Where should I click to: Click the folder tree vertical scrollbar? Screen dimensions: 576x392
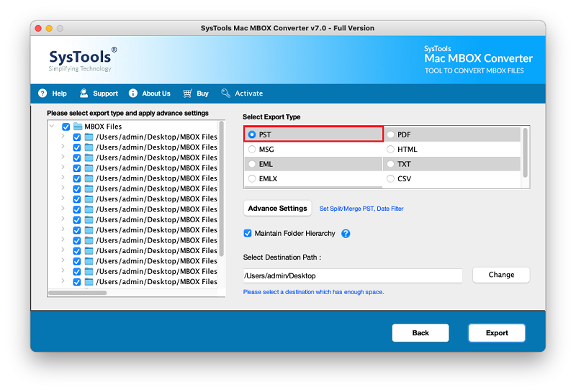click(x=222, y=188)
